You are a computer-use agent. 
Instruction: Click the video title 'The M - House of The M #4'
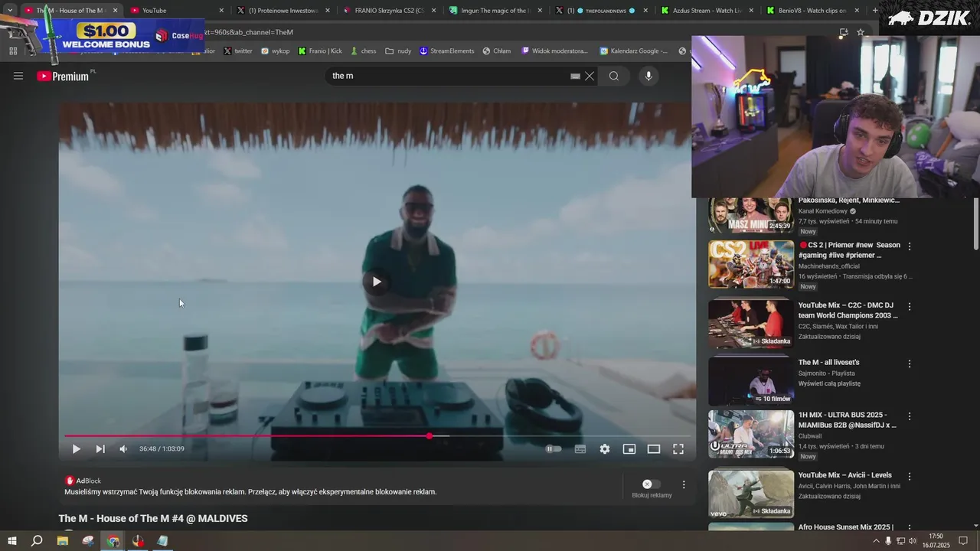click(153, 519)
